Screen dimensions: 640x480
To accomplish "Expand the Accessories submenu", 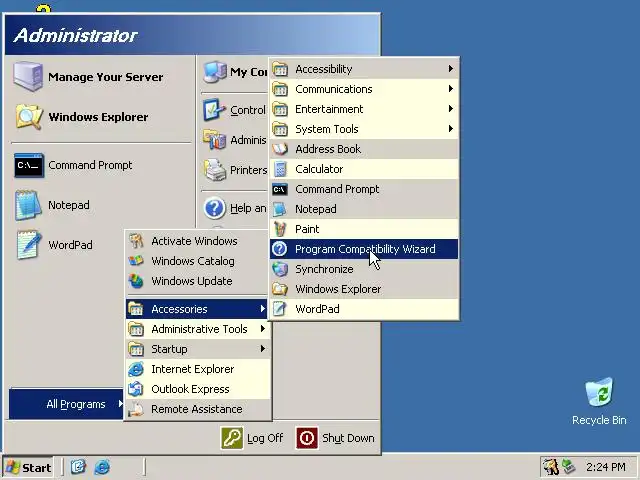I will [x=197, y=309].
